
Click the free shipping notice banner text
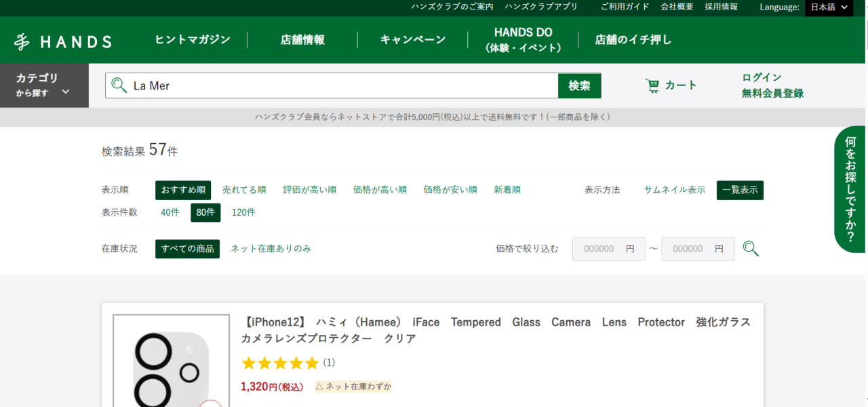433,117
